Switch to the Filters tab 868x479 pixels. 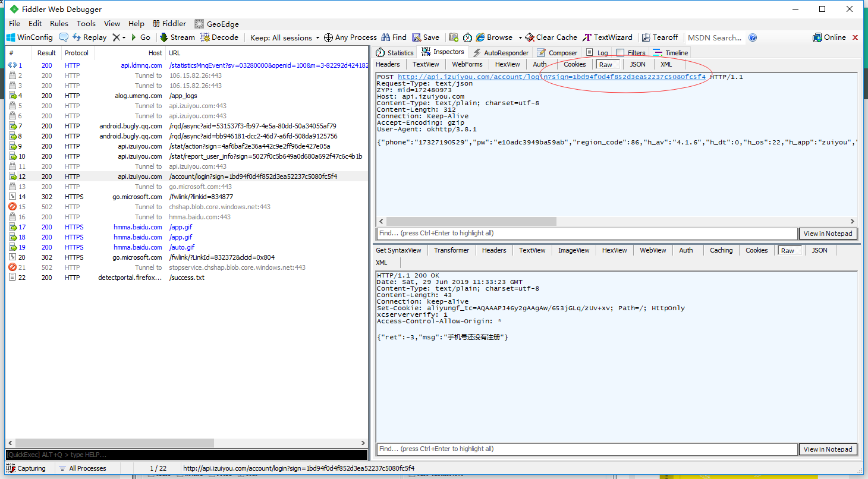click(631, 53)
